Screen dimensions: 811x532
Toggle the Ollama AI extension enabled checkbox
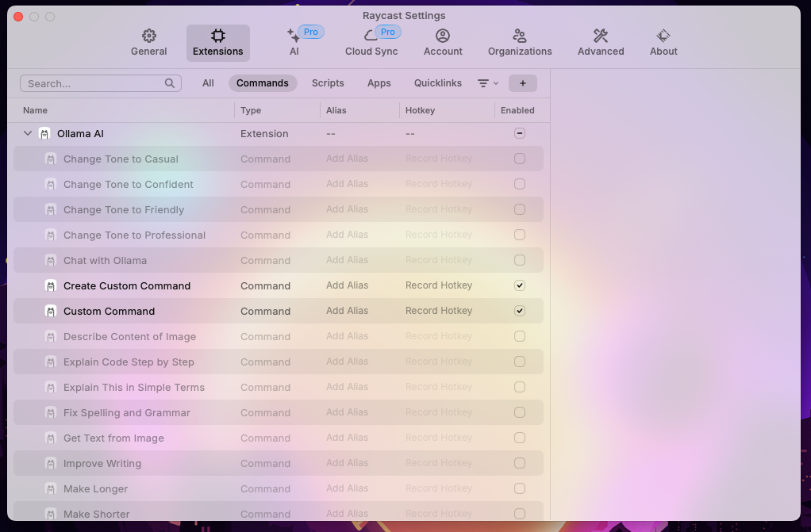tap(520, 134)
